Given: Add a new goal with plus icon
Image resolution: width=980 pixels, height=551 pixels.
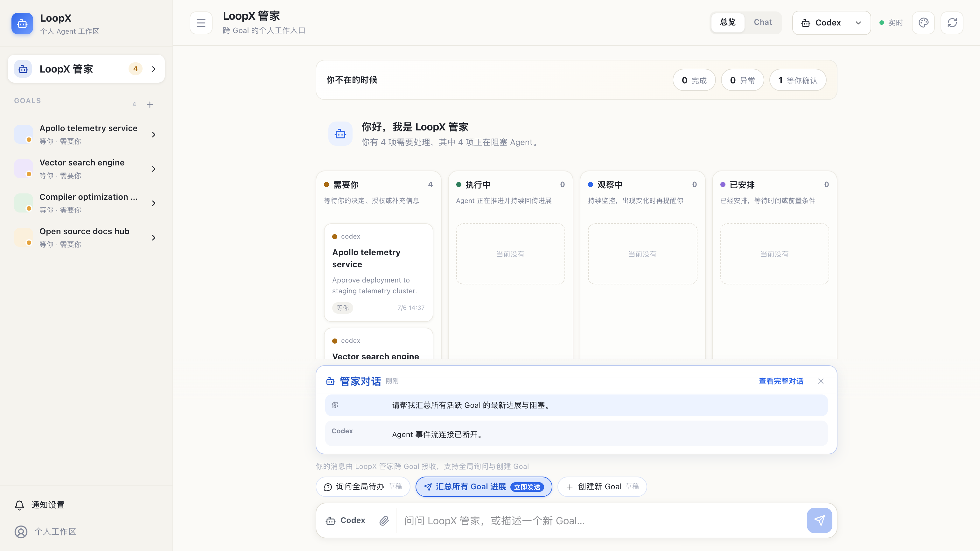Looking at the screenshot, I should coord(150,105).
